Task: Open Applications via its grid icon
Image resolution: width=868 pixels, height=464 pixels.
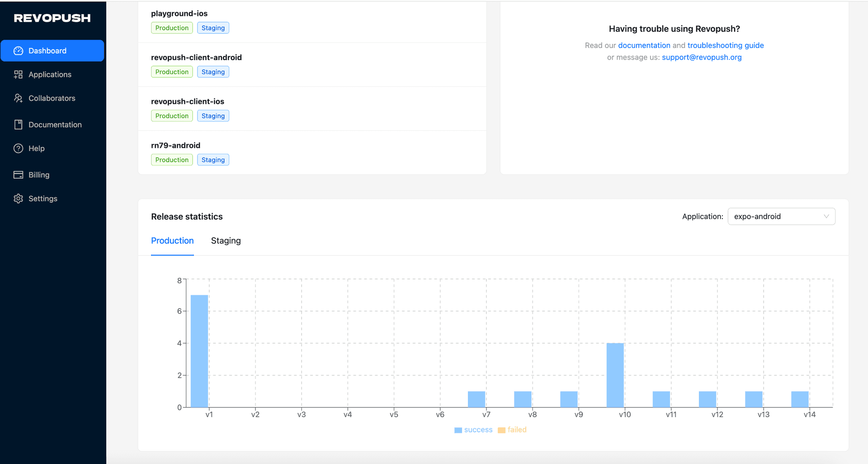Action: coord(18,75)
